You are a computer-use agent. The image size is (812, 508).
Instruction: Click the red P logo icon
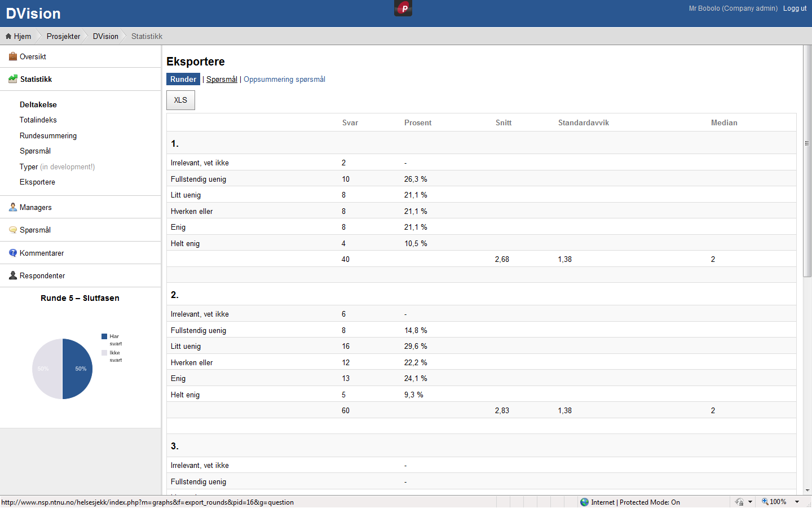click(403, 8)
